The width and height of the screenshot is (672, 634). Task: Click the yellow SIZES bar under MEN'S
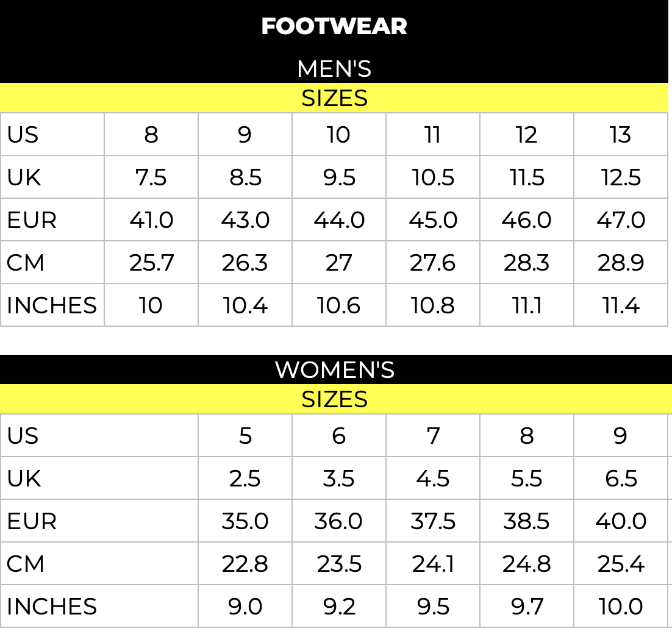click(x=334, y=98)
